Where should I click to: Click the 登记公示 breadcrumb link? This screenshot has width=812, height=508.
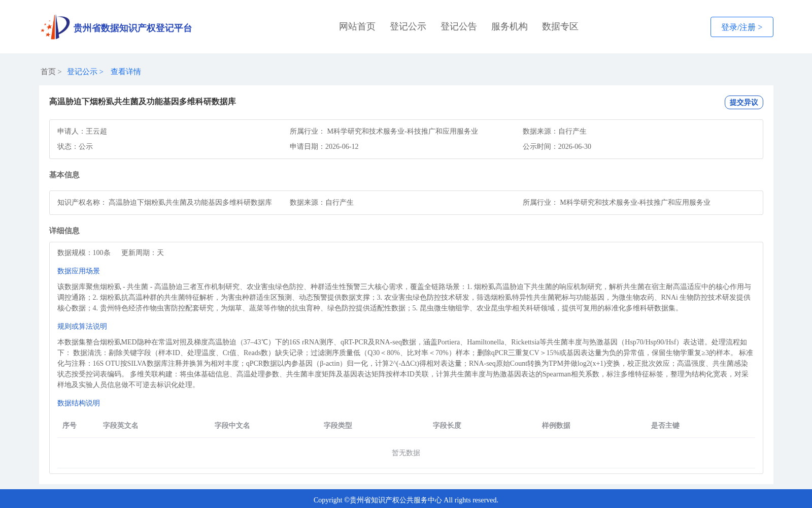point(82,72)
